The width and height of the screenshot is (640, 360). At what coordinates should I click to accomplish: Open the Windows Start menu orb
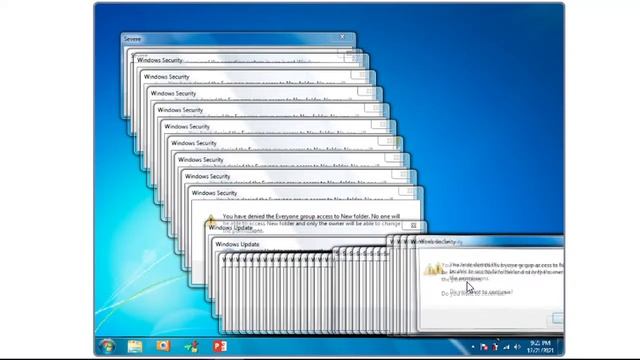[108, 347]
